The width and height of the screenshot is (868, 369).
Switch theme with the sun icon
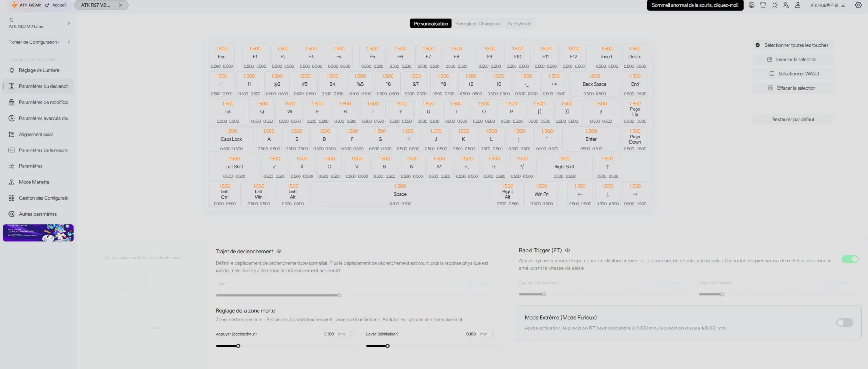click(774, 5)
